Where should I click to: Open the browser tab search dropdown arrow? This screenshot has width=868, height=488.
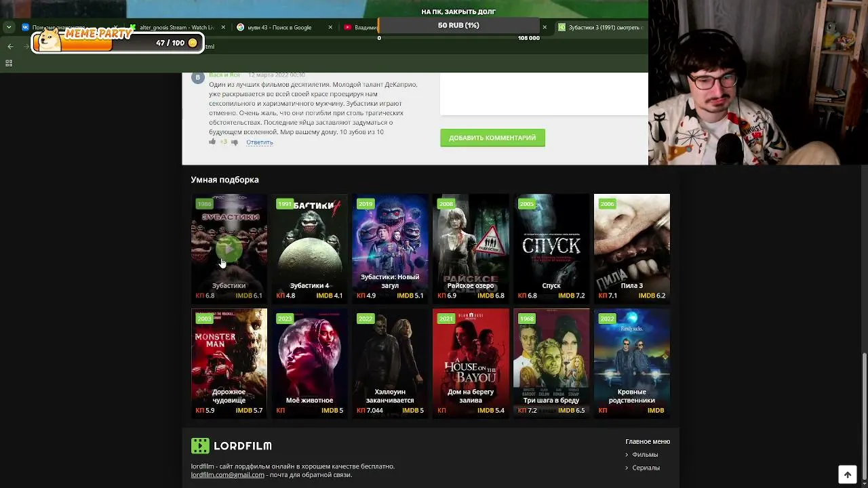[9, 28]
